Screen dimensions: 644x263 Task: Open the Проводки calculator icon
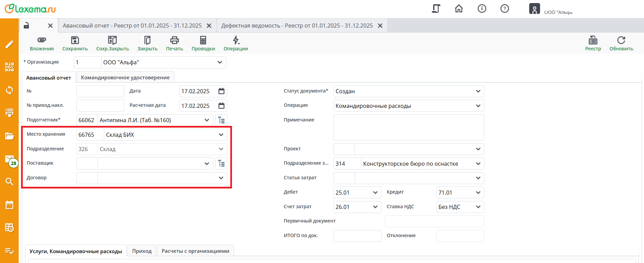pyautogui.click(x=203, y=40)
